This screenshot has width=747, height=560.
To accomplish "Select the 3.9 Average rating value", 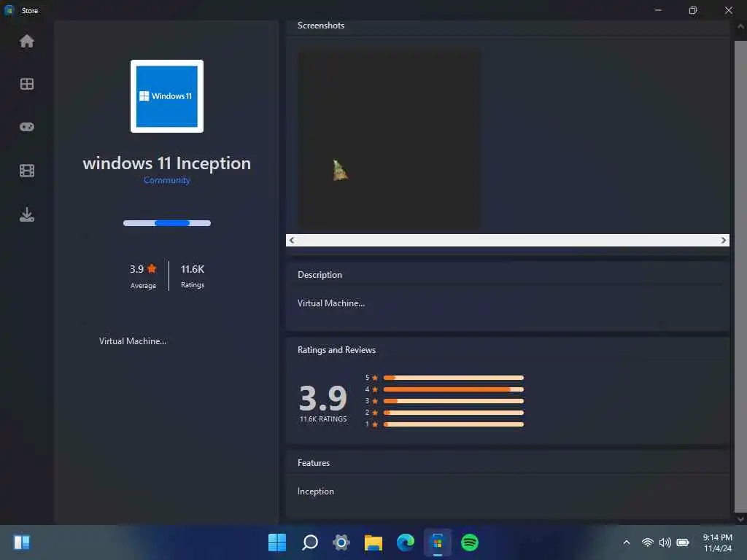I will 136,269.
